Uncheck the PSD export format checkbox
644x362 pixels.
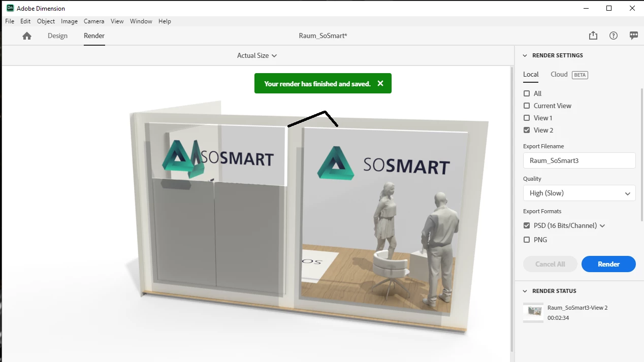pos(527,225)
